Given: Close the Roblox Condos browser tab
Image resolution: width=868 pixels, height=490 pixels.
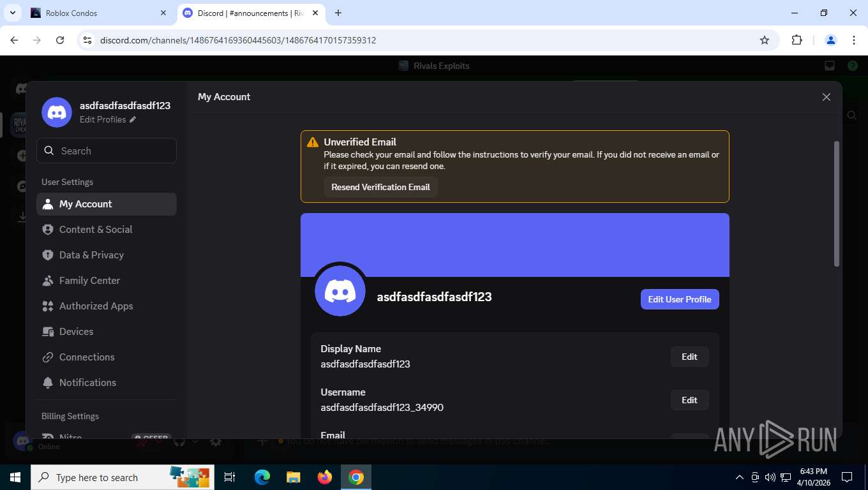Looking at the screenshot, I should coord(163,13).
